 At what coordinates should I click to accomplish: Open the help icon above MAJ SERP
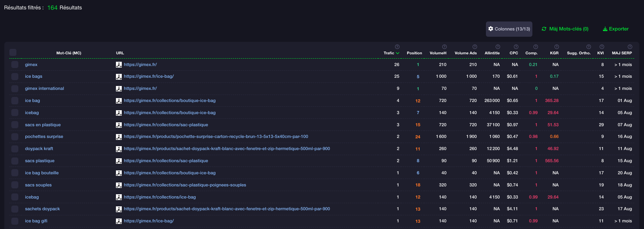tap(630, 47)
